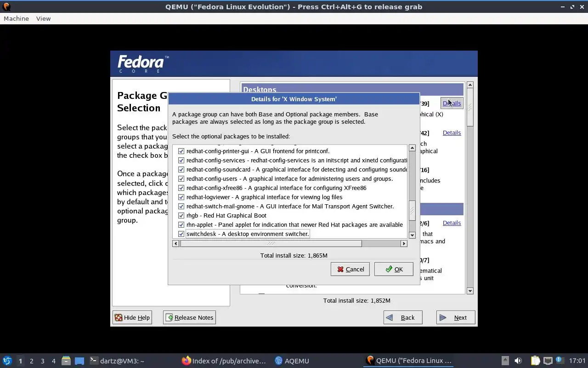Switch to the AQEMU taskbar window
This screenshot has width=588, height=368.
coord(292,361)
